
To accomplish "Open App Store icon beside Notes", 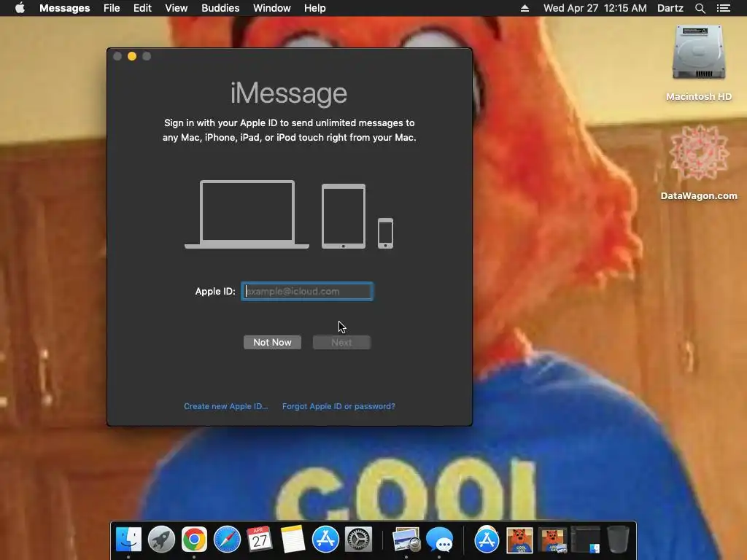I will (325, 540).
